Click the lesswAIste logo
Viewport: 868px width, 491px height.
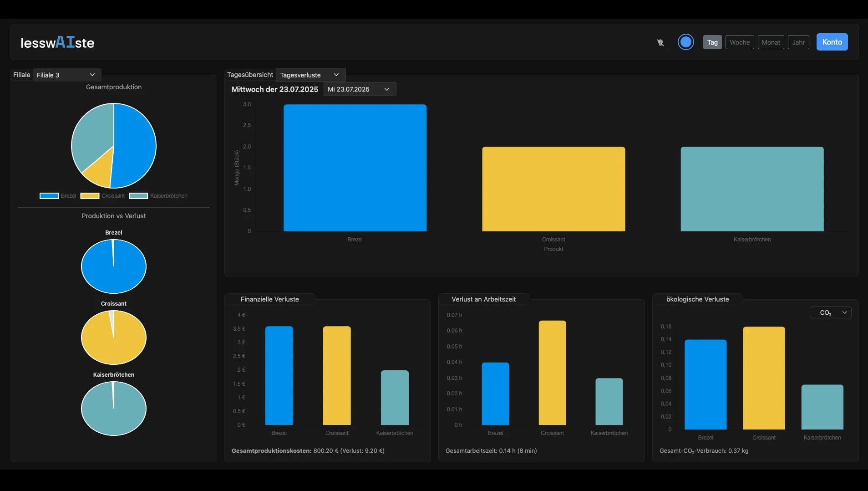tap(57, 42)
